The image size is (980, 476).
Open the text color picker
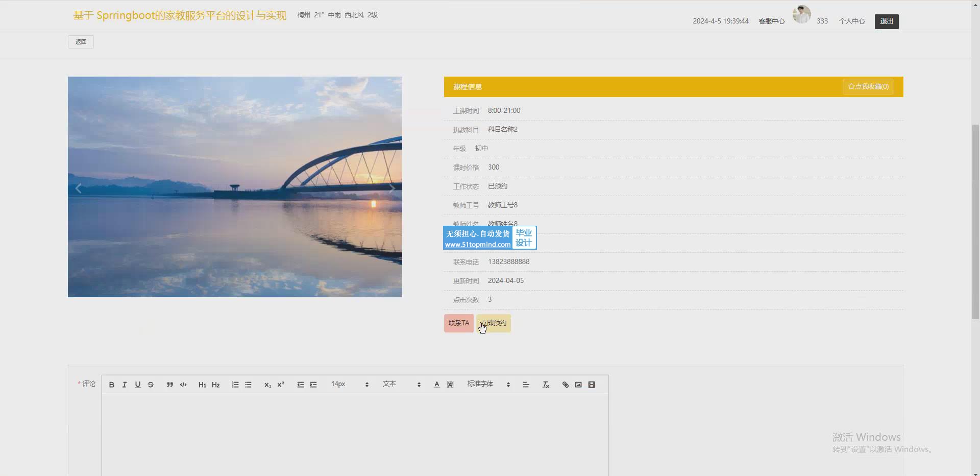[x=437, y=385]
